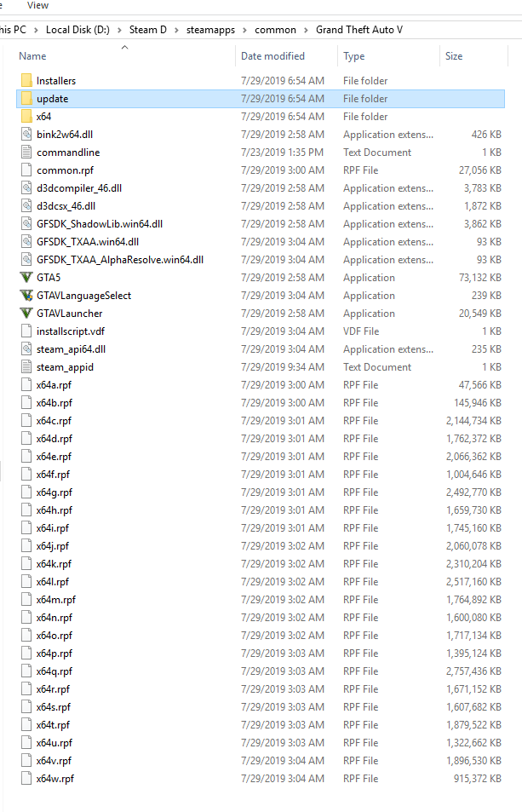This screenshot has width=522, height=812.
Task: Expand chevron after Local Disk (D:) breadcrumb
Action: [119, 30]
